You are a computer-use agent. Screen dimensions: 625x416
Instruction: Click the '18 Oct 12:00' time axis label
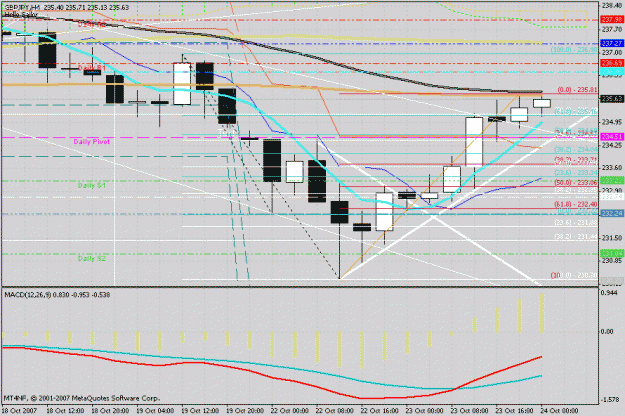tap(65, 410)
